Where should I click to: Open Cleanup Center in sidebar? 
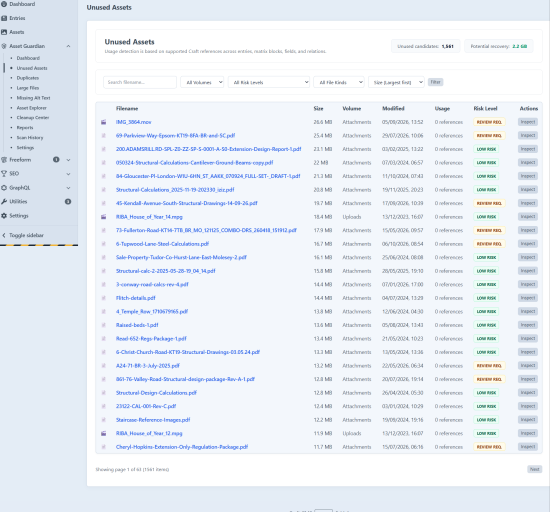coord(33,118)
